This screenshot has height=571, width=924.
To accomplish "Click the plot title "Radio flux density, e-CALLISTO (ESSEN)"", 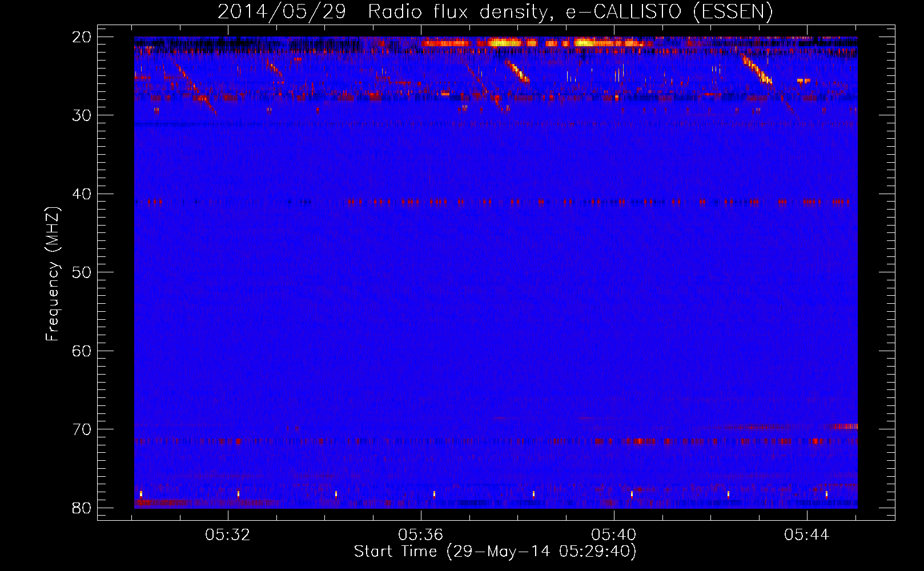I will pos(570,11).
